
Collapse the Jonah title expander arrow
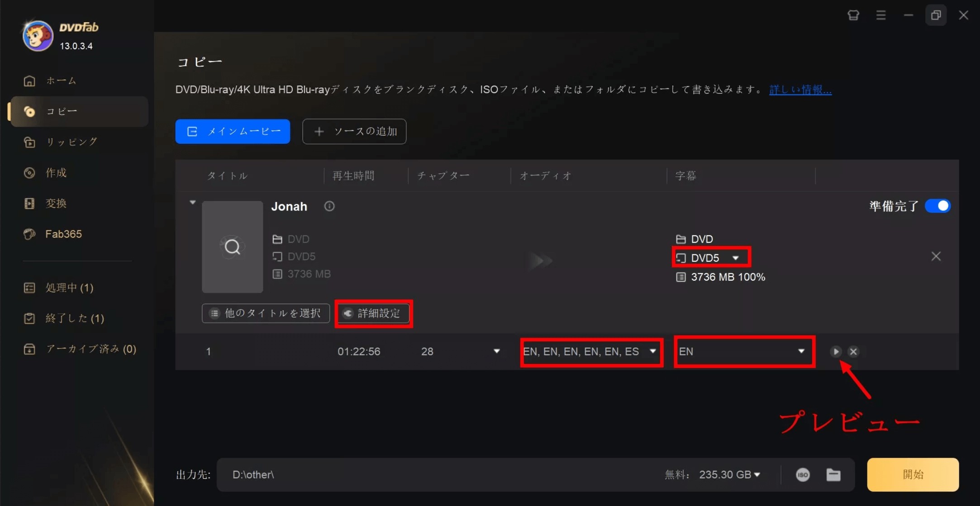tap(193, 202)
